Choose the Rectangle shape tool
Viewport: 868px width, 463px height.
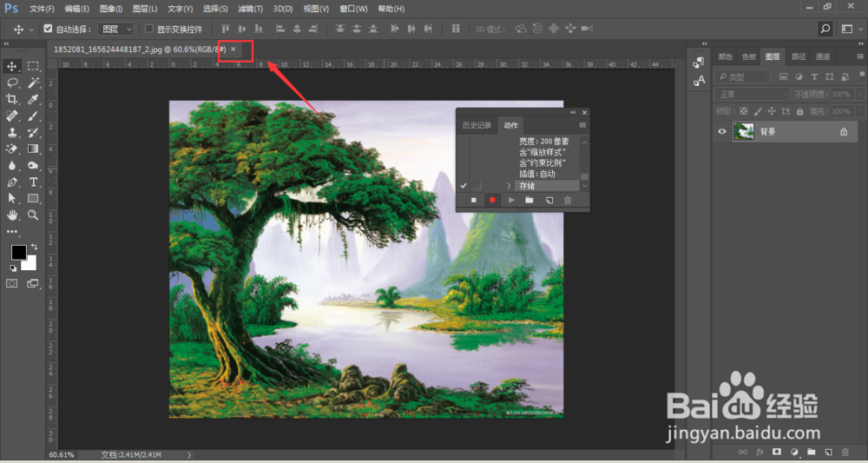pos(33,198)
